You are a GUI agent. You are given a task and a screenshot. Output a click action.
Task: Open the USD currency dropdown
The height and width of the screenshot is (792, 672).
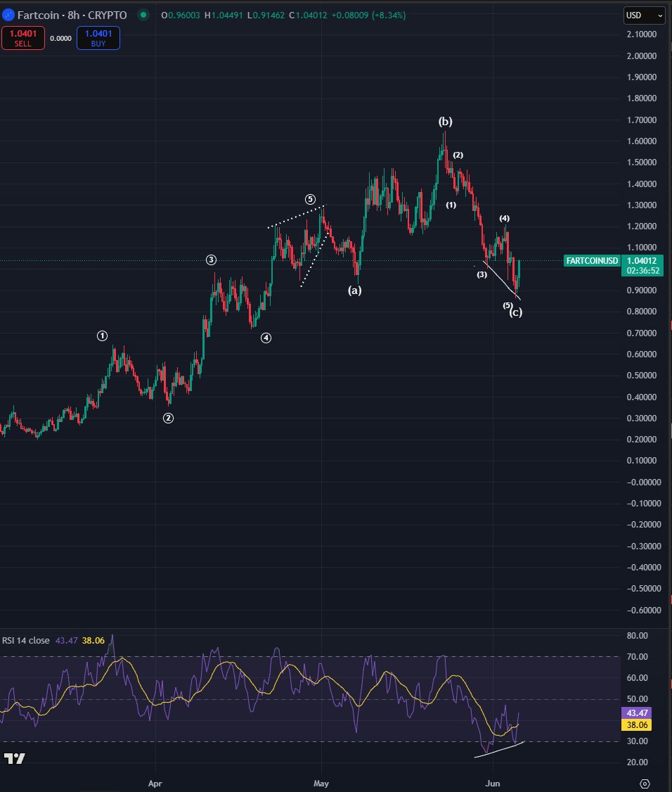pos(644,15)
